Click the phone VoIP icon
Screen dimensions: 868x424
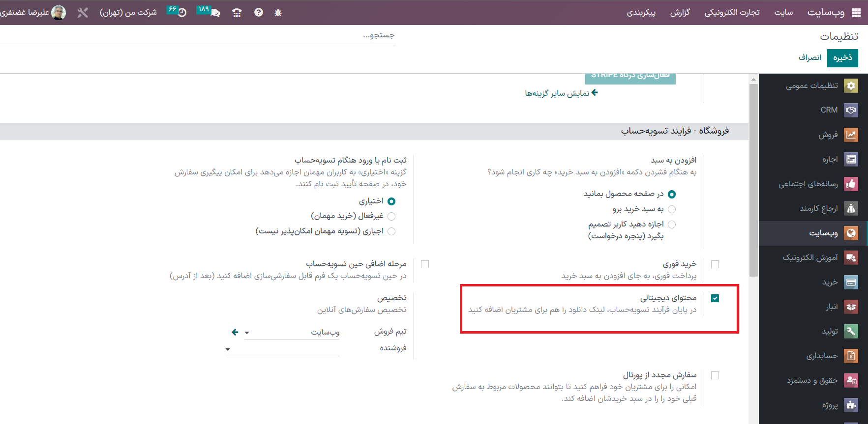coord(237,13)
